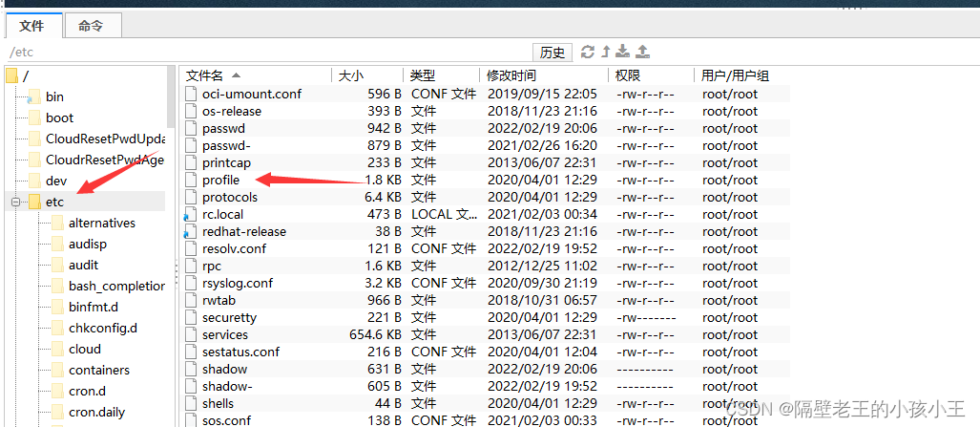Screen dimensions: 980x427
Task: Click the securetty -rw------- permission cell
Action: (x=646, y=317)
